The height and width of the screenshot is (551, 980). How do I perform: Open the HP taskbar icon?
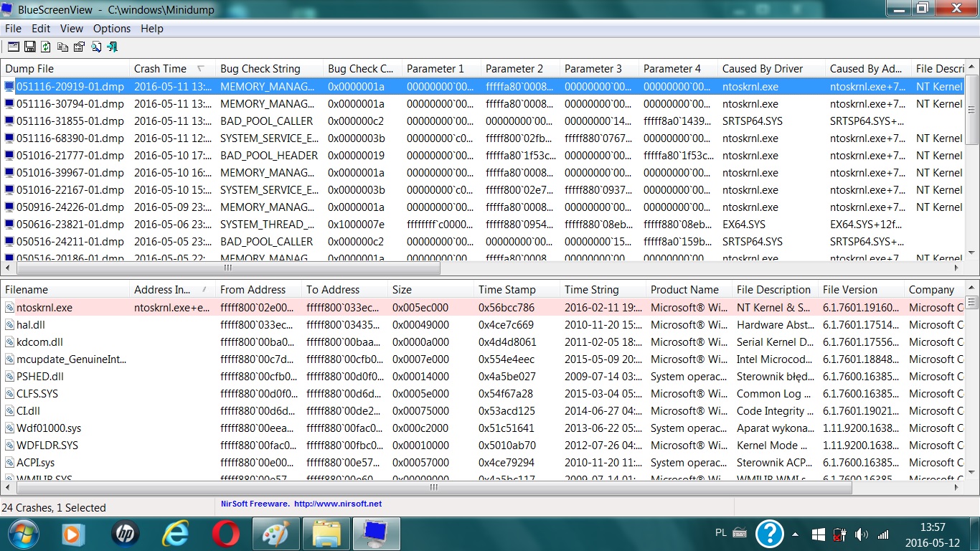(125, 534)
